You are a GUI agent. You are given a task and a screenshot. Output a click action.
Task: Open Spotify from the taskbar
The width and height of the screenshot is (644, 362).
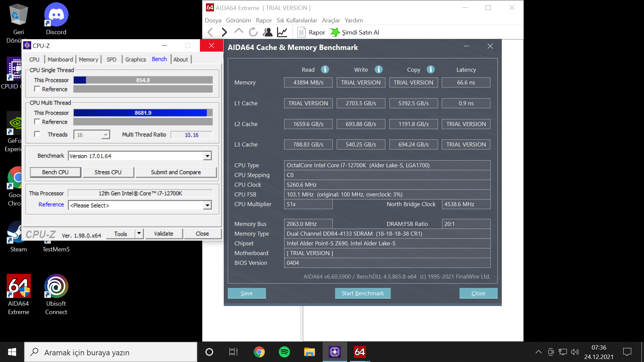(284, 352)
